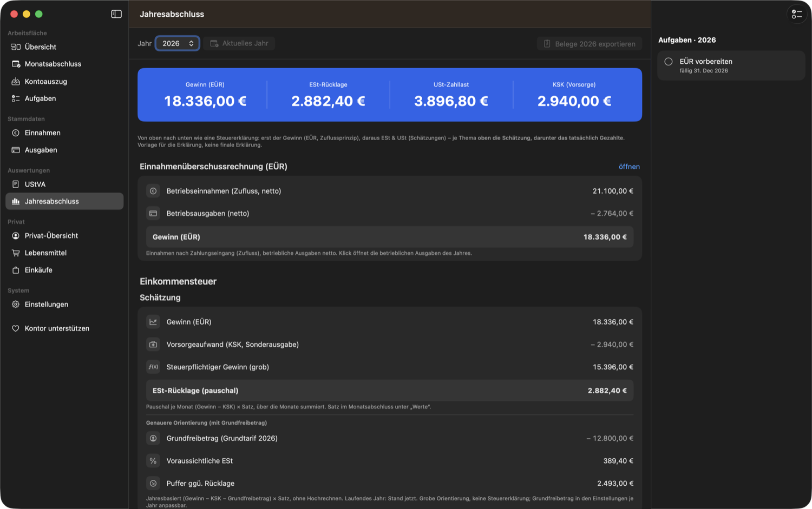This screenshot has height=509, width=812.
Task: Click the Einkäufe shopping bag icon
Action: (16, 270)
